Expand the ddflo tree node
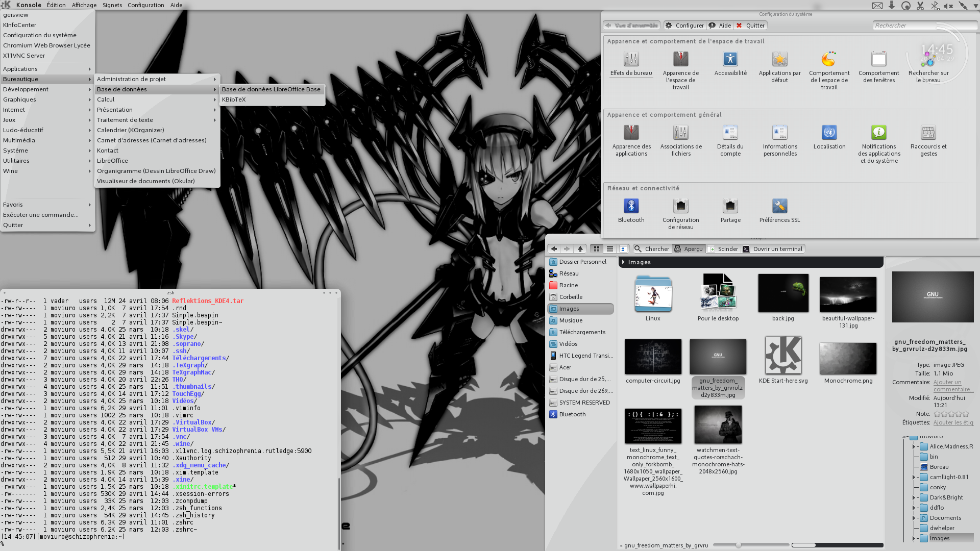Viewport: 980px width, 551px height. pyautogui.click(x=914, y=508)
